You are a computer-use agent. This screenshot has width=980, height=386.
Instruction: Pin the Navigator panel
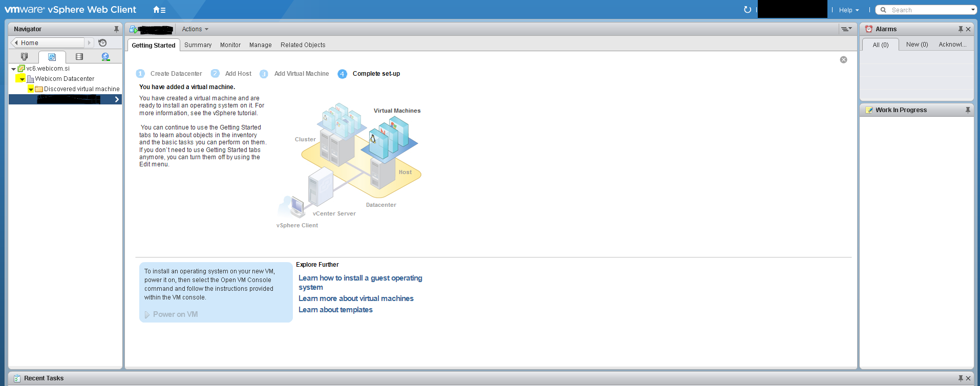click(x=116, y=29)
